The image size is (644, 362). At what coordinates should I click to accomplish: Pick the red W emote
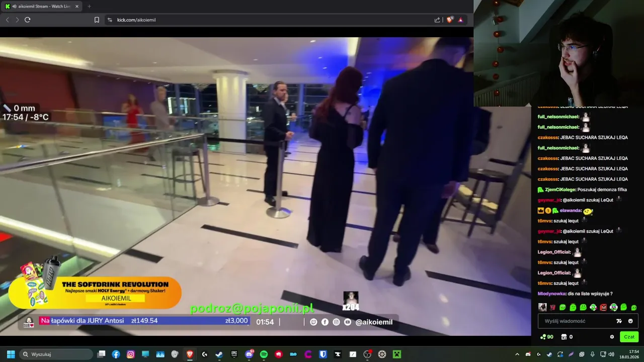552,307
